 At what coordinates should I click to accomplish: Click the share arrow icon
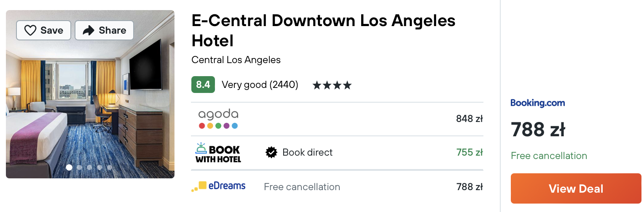click(x=89, y=30)
